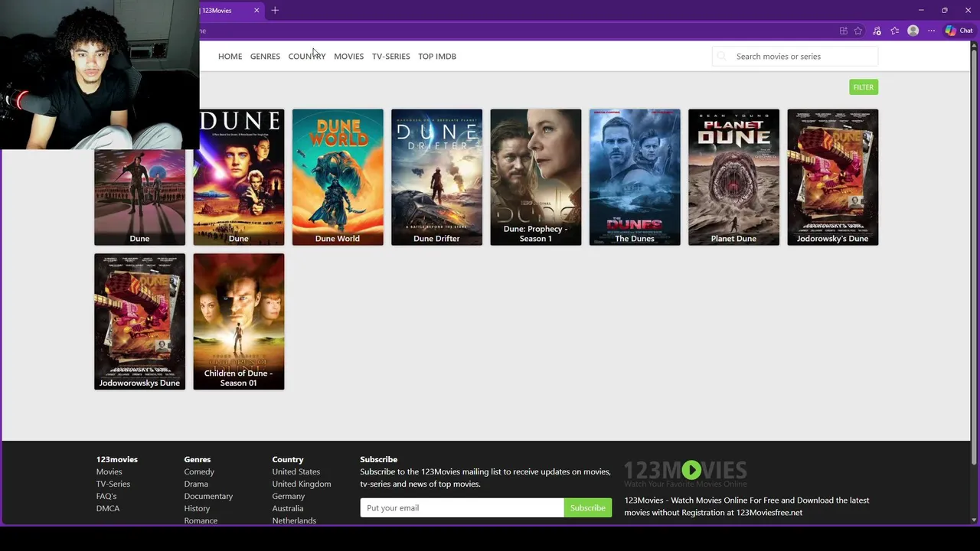Open the Copilot Chat button

959,31
